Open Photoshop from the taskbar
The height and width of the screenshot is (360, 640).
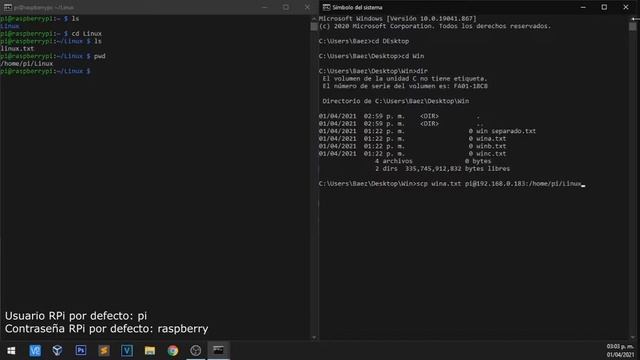click(x=81, y=350)
